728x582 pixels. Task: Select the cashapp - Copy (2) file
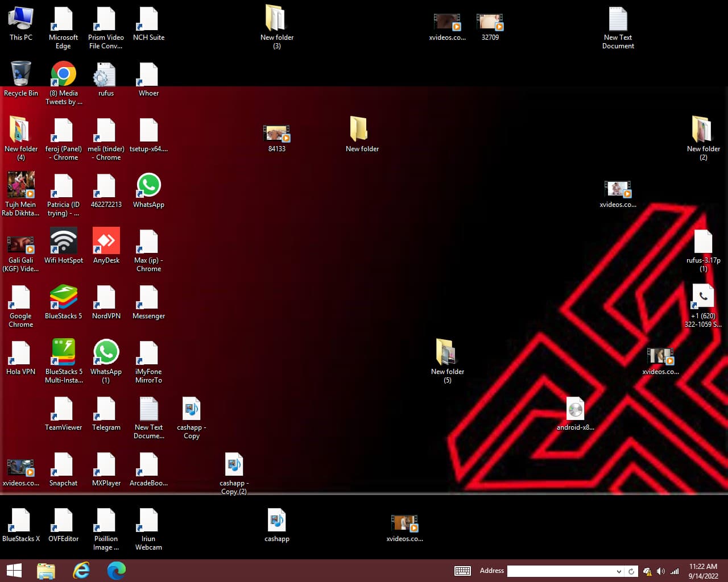pos(234,473)
